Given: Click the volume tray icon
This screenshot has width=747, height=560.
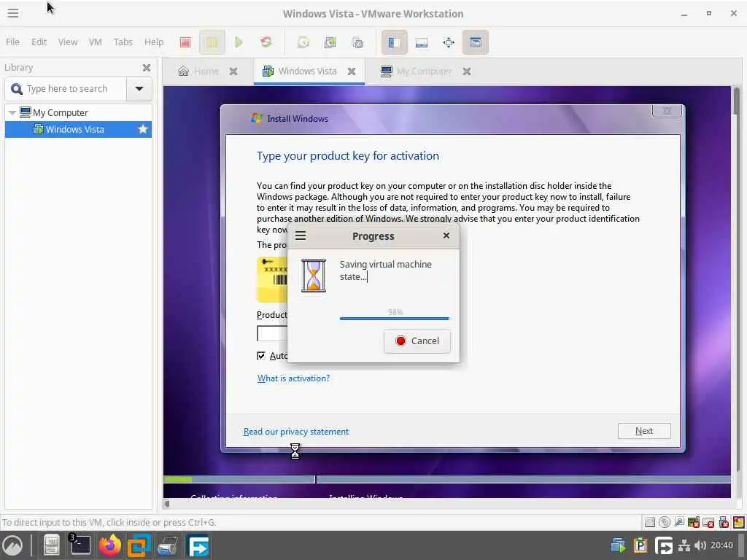Looking at the screenshot, I should point(700,545).
